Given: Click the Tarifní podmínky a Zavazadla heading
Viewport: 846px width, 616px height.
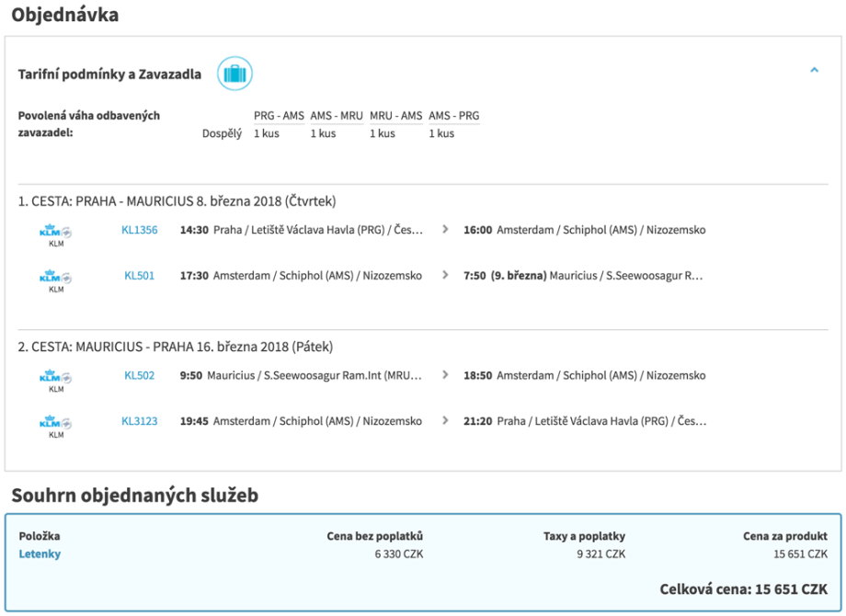Looking at the screenshot, I should pyautogui.click(x=109, y=74).
